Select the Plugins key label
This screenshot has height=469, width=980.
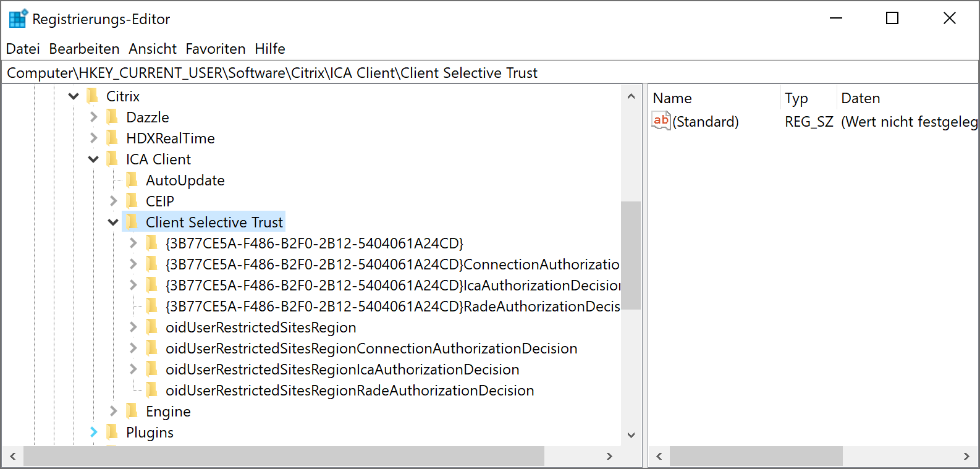(150, 433)
